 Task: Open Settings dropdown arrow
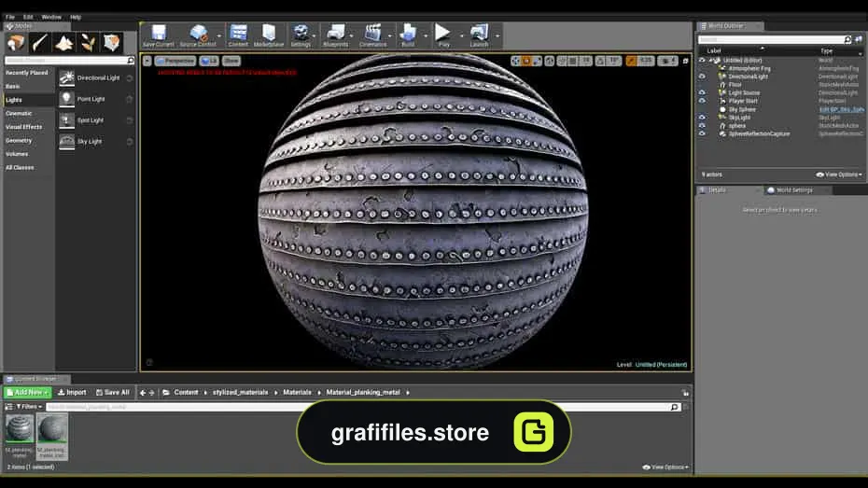pos(315,36)
